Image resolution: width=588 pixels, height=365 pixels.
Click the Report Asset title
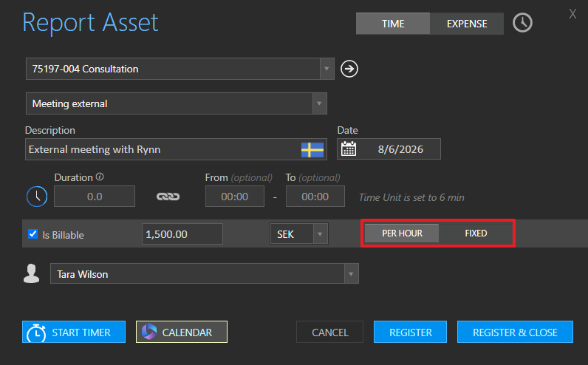90,22
